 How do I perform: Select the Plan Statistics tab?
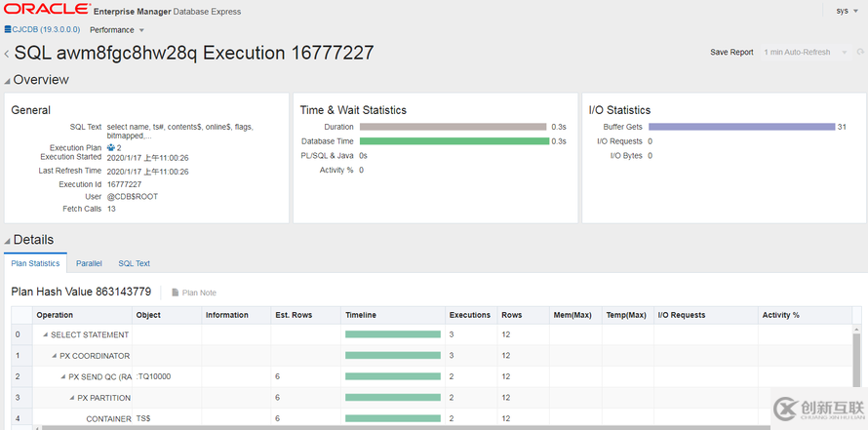(35, 263)
